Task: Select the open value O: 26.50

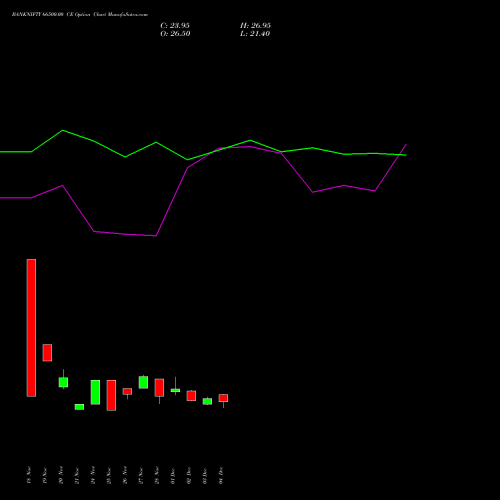Action: pos(175,34)
